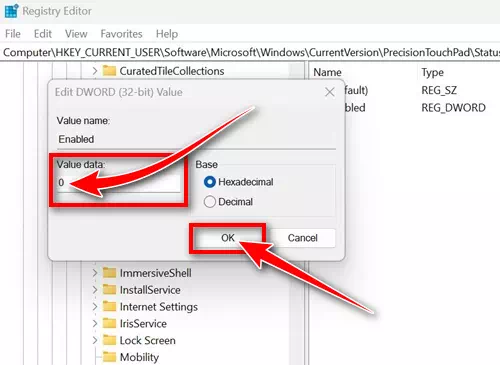Cancel the Edit DWORD dialog
This screenshot has width=500, height=365.
[302, 238]
